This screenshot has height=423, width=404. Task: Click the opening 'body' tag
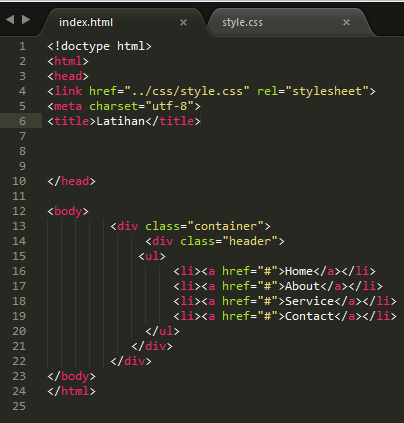(x=68, y=211)
